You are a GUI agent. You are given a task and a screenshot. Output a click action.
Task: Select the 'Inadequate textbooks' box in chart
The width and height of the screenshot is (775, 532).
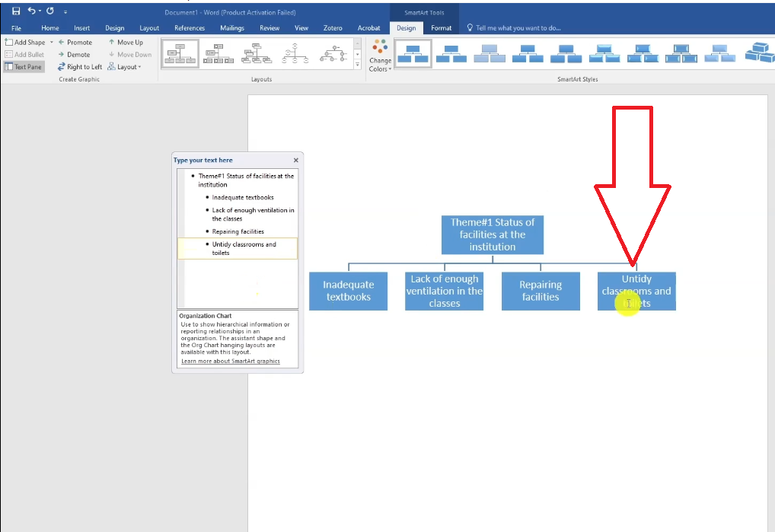tap(348, 291)
